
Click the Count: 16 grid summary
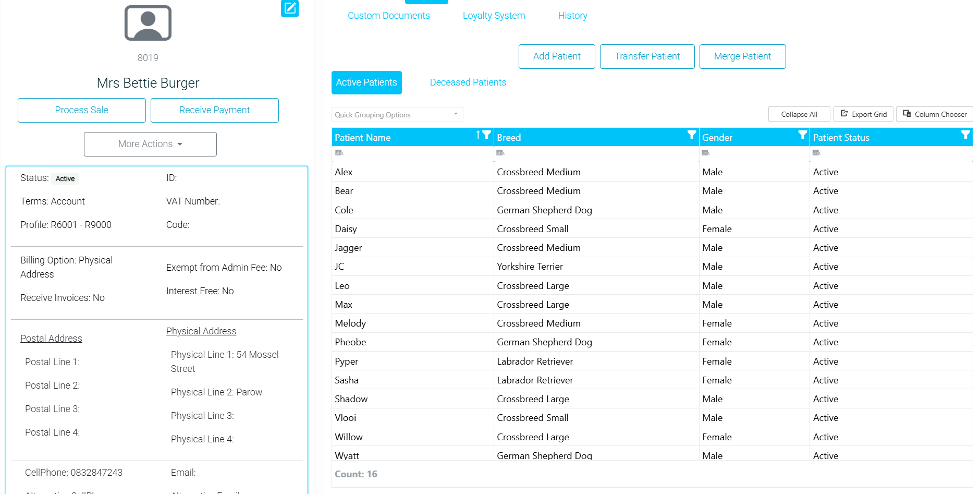click(356, 474)
